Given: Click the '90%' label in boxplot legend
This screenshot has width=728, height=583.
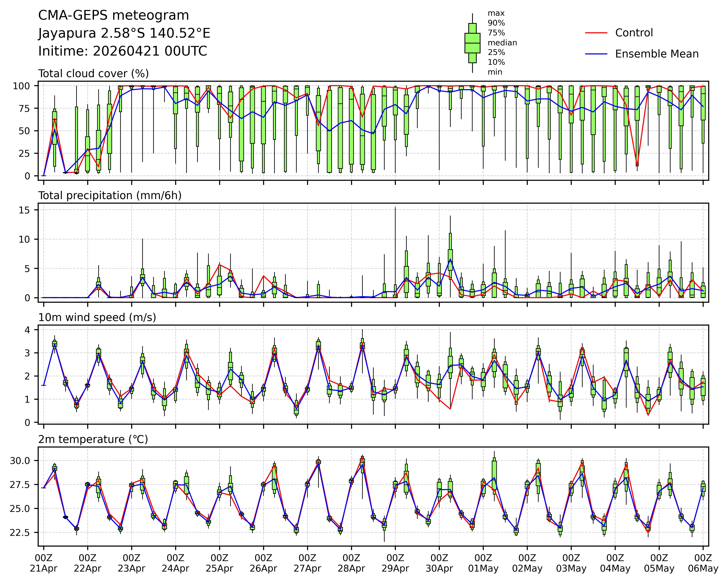Looking at the screenshot, I should pyautogui.click(x=496, y=23).
